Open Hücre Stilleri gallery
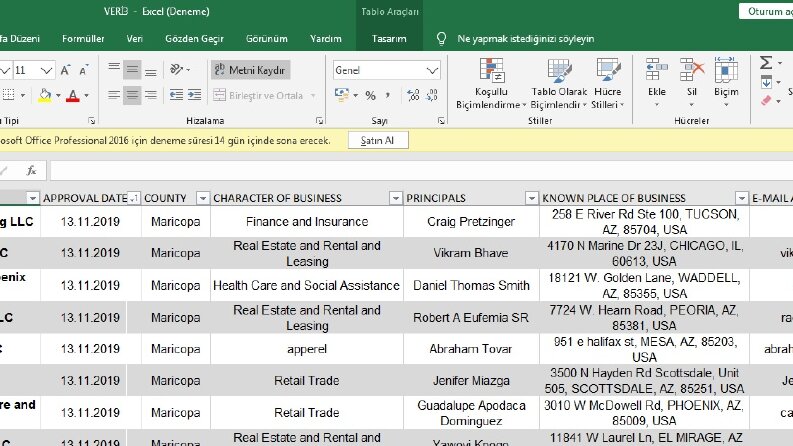Viewport: 793px width, 446px height. click(607, 83)
